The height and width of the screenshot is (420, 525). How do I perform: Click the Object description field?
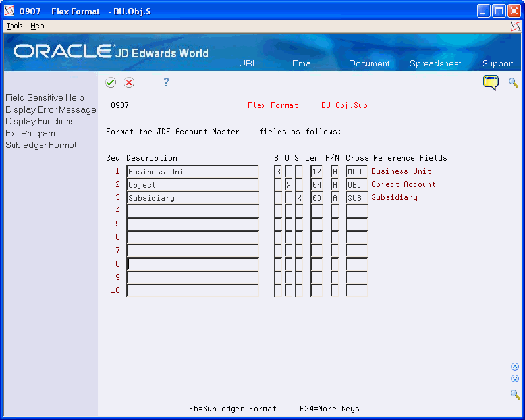tap(192, 185)
